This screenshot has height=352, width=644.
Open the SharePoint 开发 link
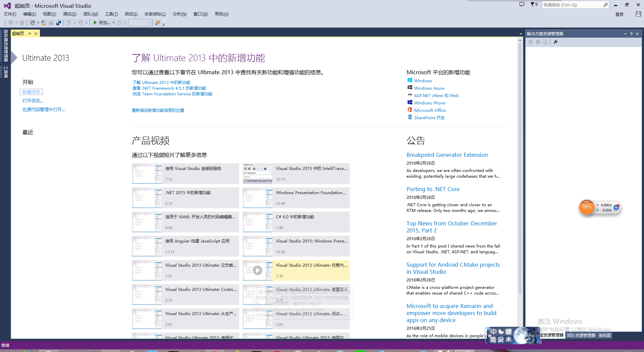(x=429, y=118)
